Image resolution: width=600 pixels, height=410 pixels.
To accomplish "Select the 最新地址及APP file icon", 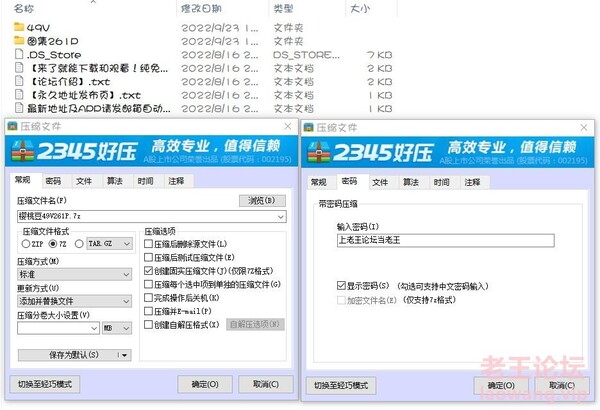I will [19, 108].
